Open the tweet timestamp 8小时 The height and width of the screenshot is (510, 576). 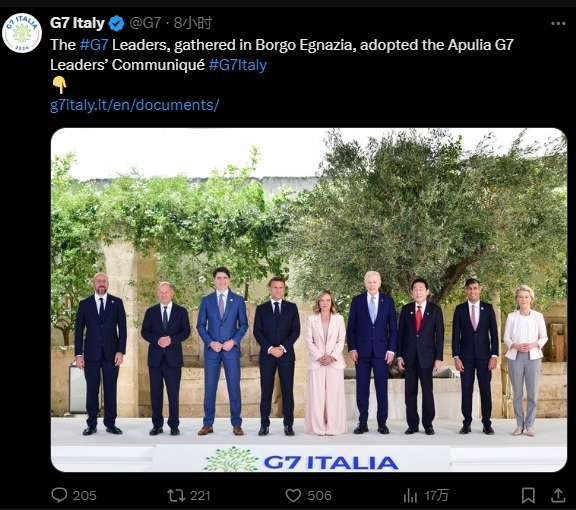tap(193, 23)
